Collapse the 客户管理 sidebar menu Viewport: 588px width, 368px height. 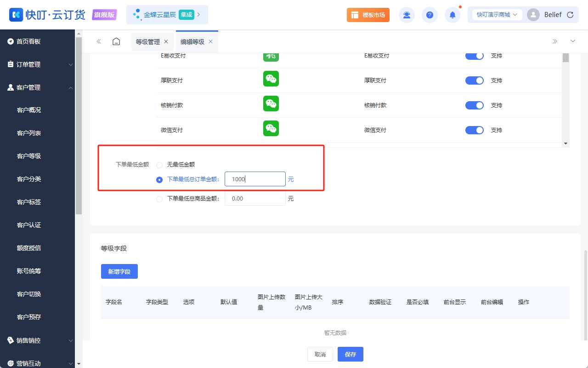click(x=37, y=87)
